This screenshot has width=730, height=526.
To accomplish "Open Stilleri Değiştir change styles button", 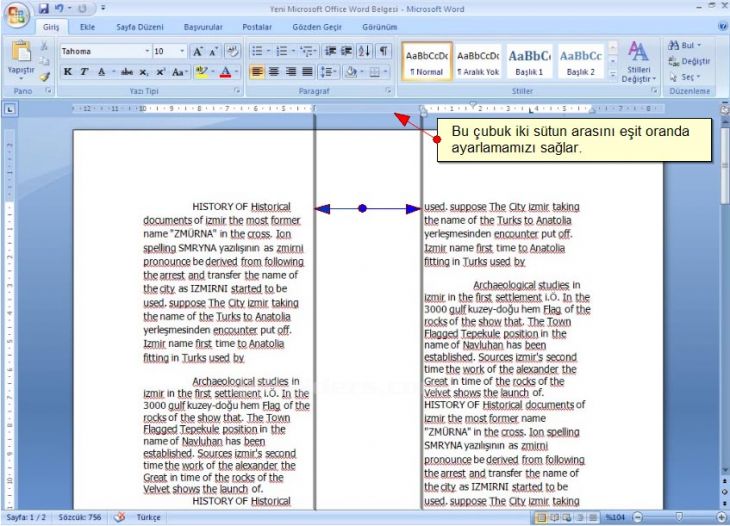I will click(x=639, y=62).
